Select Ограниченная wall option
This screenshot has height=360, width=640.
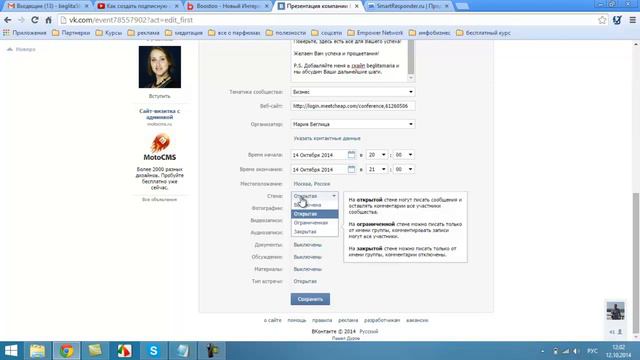pyautogui.click(x=314, y=223)
